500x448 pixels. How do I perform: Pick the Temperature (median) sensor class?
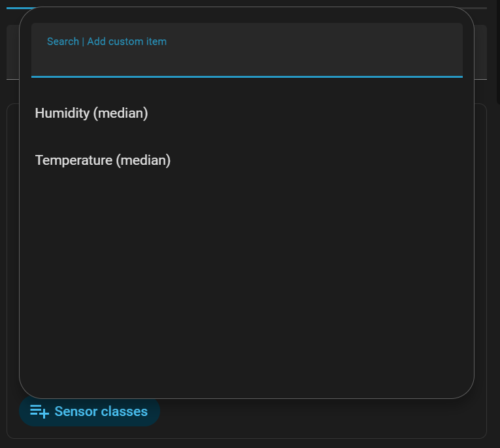point(103,160)
